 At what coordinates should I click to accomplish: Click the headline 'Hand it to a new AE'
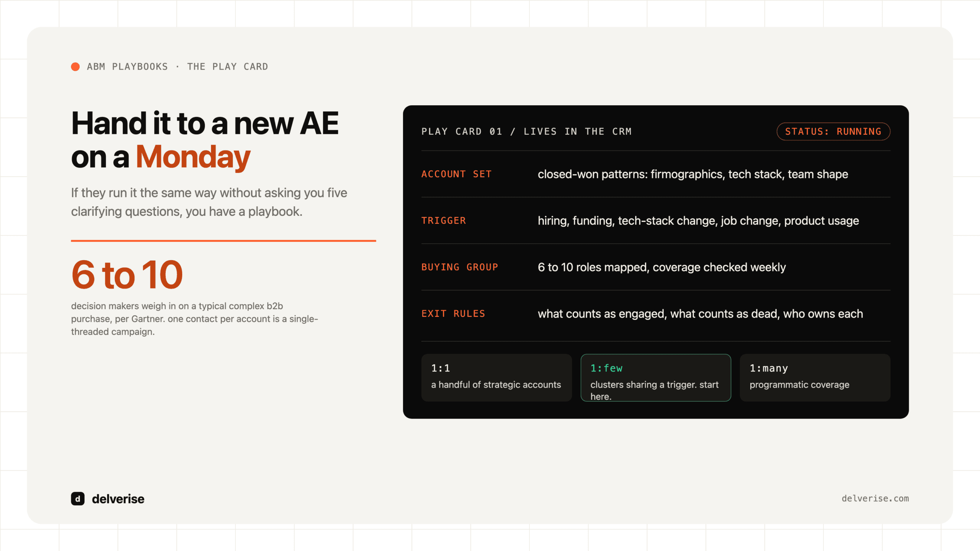[205, 123]
